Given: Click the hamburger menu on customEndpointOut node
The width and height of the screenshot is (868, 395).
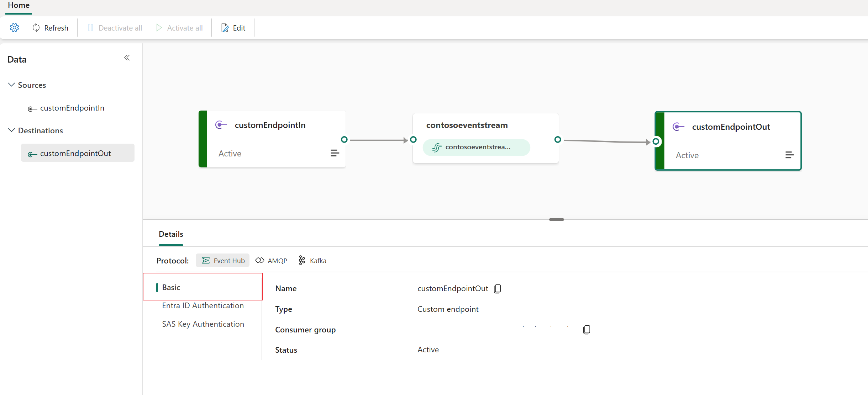Looking at the screenshot, I should pyautogui.click(x=788, y=155).
